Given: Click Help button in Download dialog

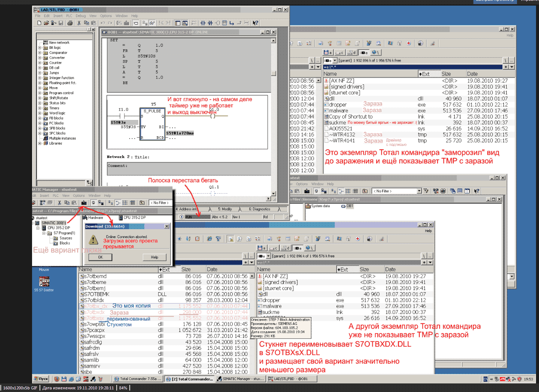Looking at the screenshot, I should 154,257.
